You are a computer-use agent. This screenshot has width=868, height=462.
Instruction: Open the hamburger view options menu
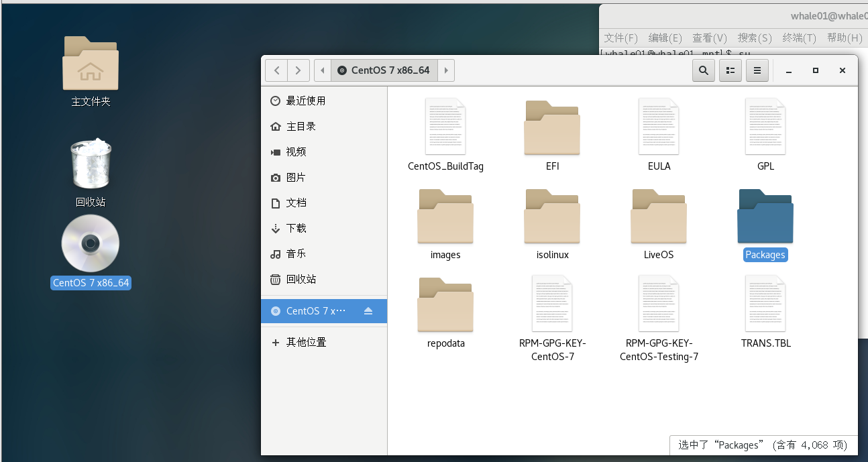click(x=757, y=70)
